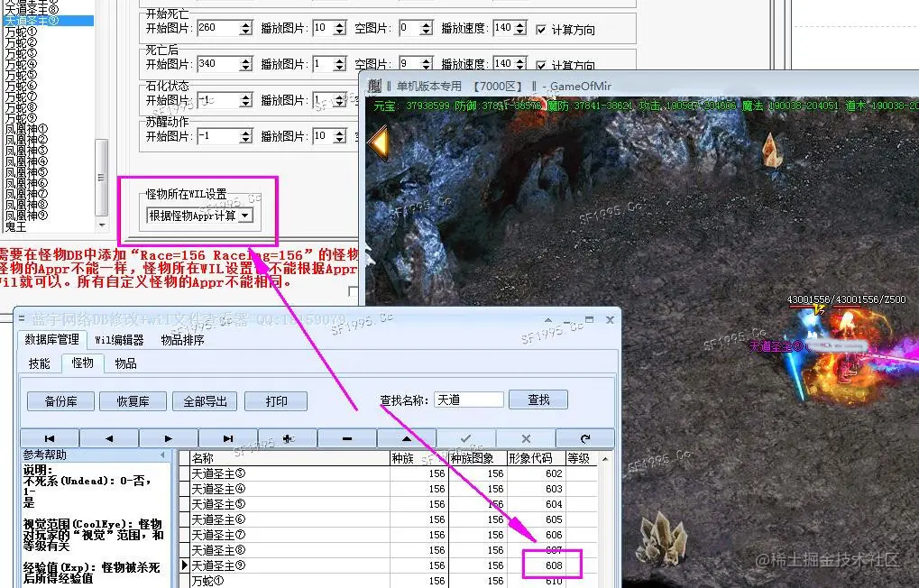Refresh data with the circular arrow icon
This screenshot has width=919, height=588.
point(585,438)
